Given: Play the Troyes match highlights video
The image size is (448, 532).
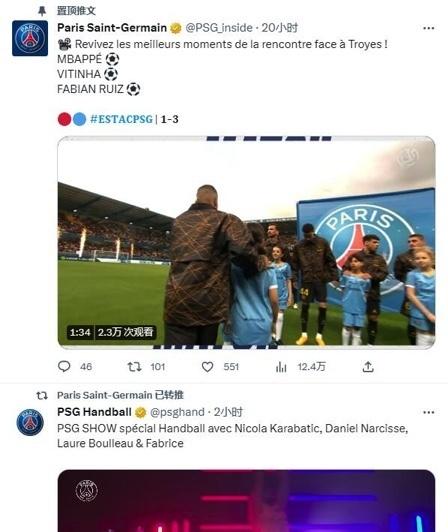Looking at the screenshot, I should click(x=246, y=242).
